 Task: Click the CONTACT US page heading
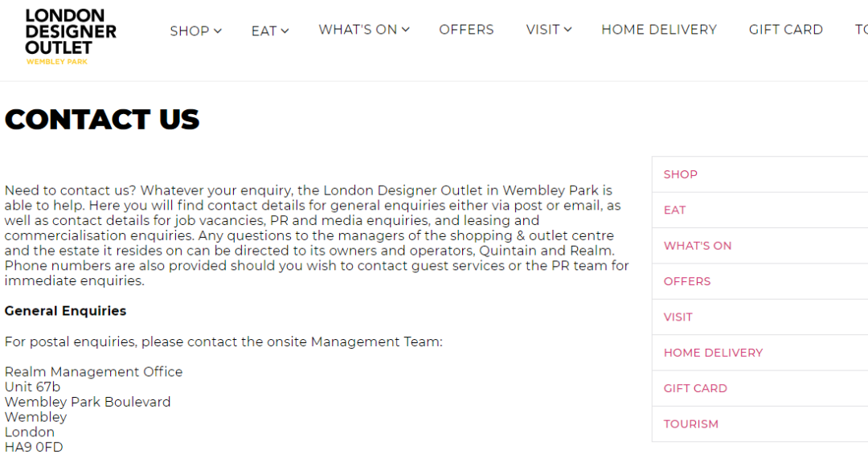pos(102,120)
